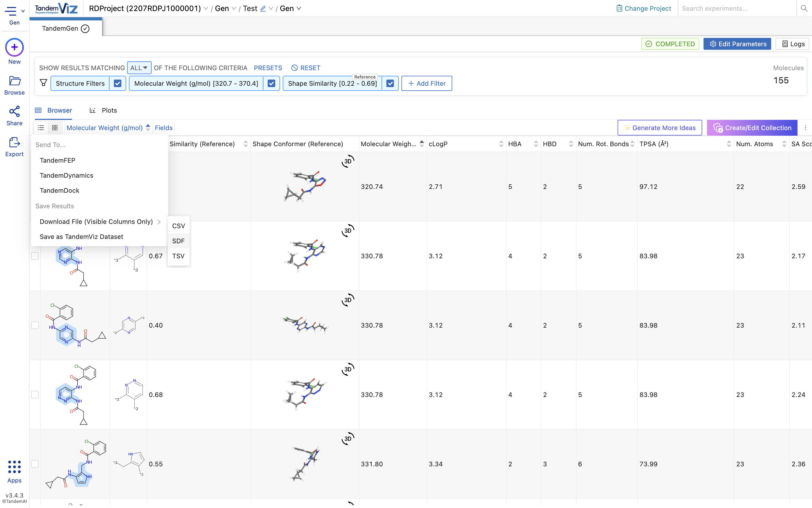The image size is (812, 508).
Task: Open 3D viewer for 0.68 similarity row
Action: pyautogui.click(x=348, y=369)
